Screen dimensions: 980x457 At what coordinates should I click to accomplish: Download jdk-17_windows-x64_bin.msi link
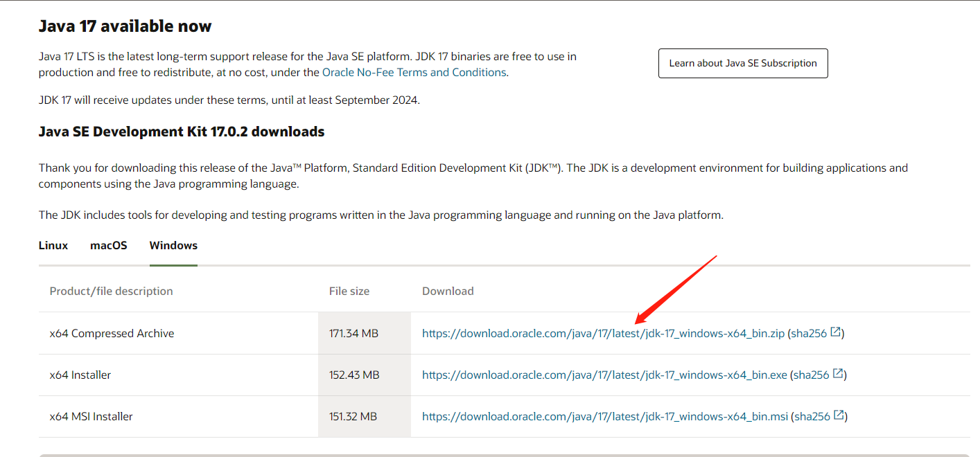point(605,416)
